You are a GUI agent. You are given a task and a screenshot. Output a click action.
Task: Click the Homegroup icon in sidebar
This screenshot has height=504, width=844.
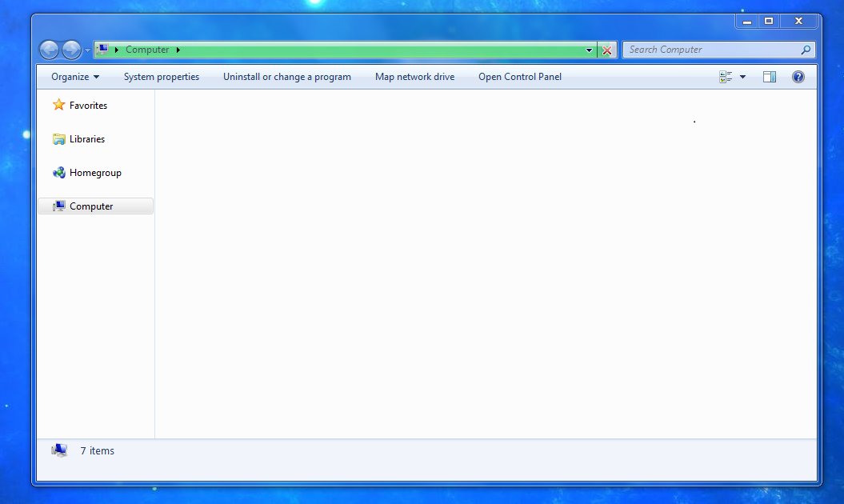point(58,172)
